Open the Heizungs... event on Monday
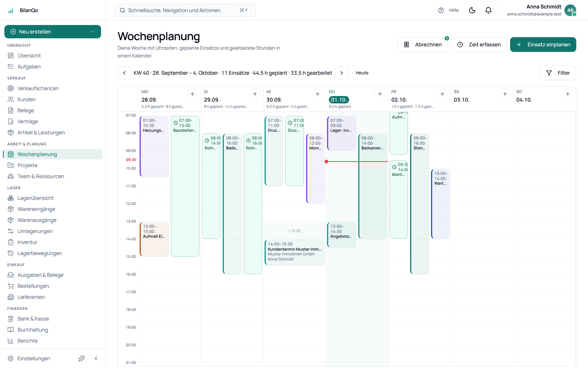Image resolution: width=588 pixels, height=368 pixels. [154, 146]
